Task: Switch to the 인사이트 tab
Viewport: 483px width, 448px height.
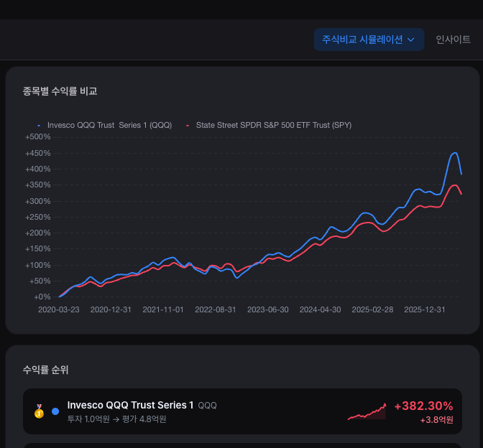Action: [x=453, y=39]
